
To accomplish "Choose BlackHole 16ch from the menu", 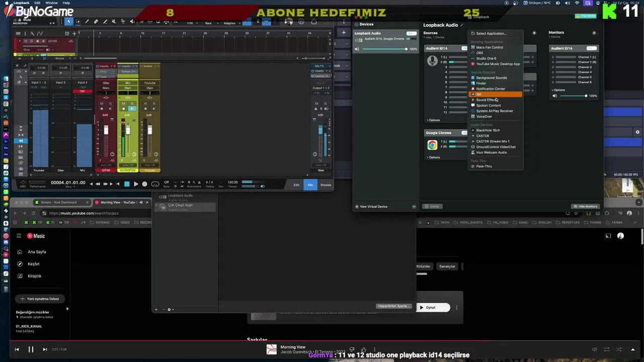I will 495,130.
